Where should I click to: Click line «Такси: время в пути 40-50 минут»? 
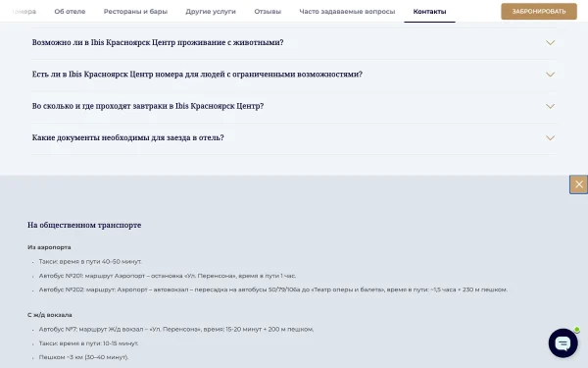pyautogui.click(x=90, y=261)
